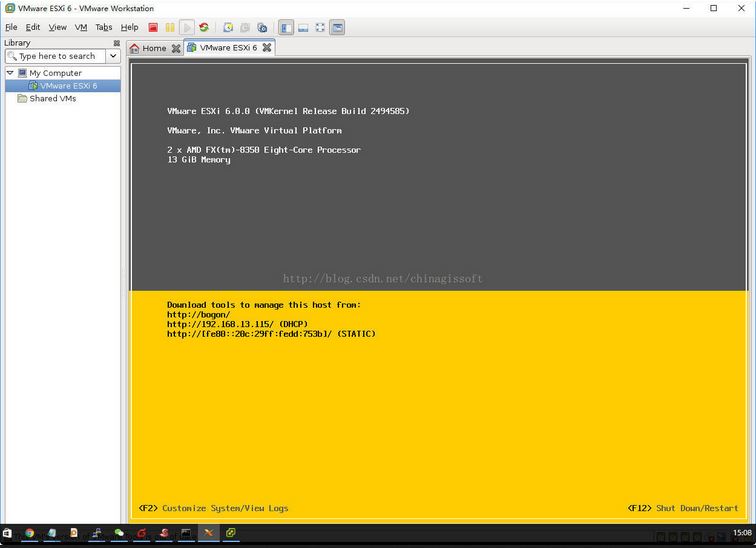
Task: Click the http://bogon/ address text
Action: (x=199, y=314)
